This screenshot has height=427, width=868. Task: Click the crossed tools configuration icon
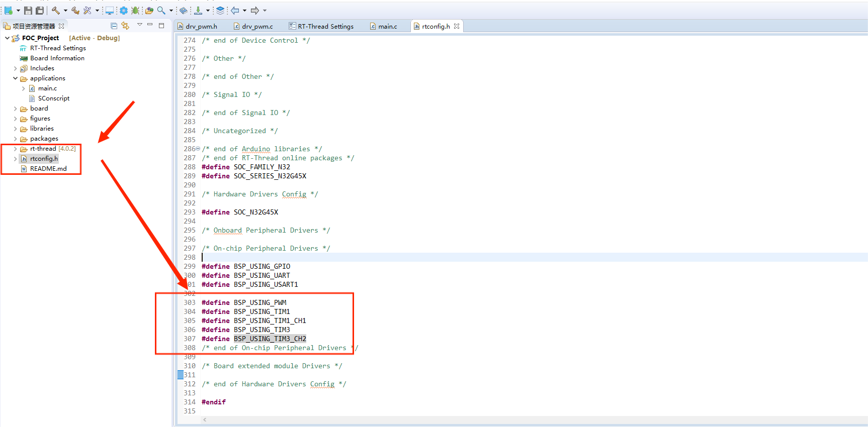(x=88, y=10)
